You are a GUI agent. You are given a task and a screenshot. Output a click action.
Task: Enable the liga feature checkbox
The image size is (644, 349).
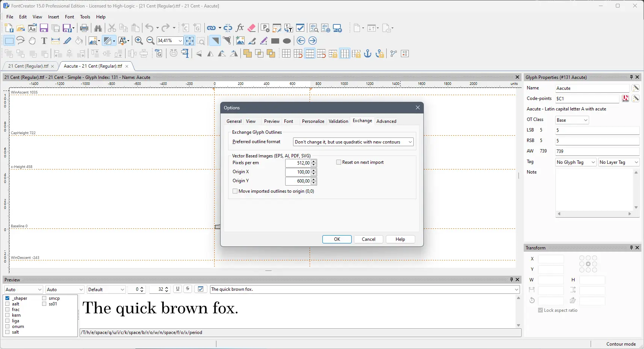[8, 321]
